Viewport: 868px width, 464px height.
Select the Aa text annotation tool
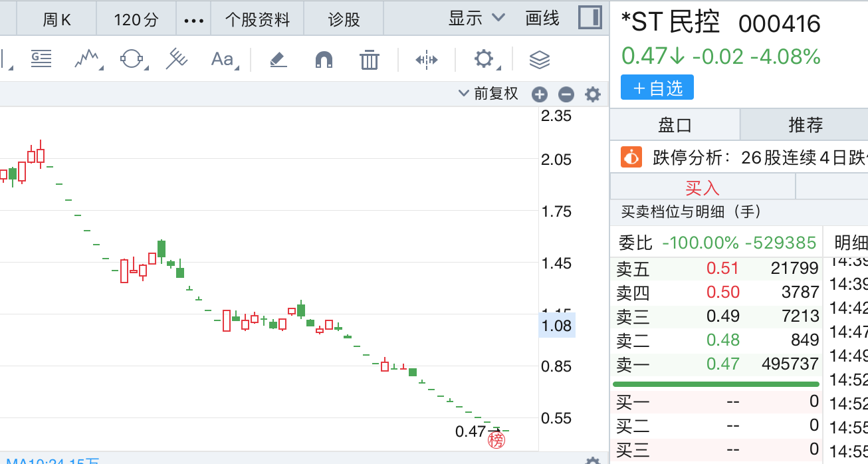(x=222, y=60)
